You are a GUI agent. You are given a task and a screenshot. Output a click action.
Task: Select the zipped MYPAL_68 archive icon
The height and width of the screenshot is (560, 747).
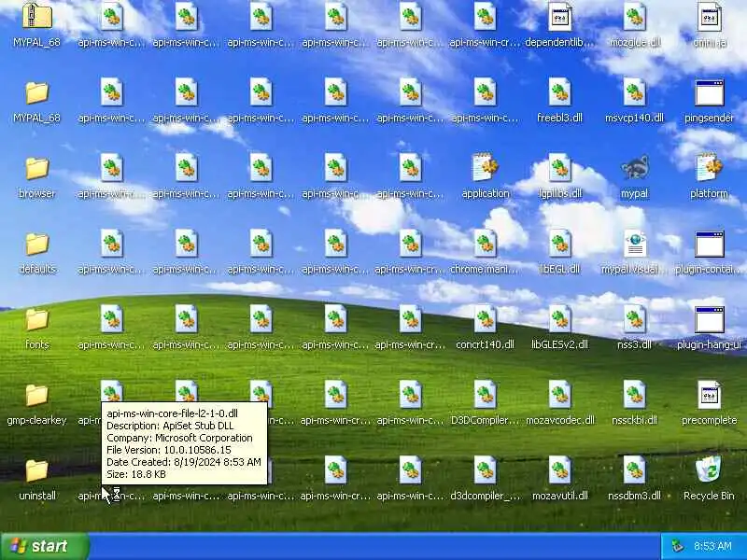tap(37, 16)
